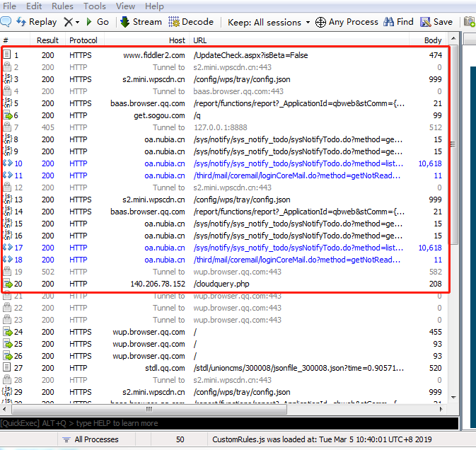
Task: Click the blue HTML icon of session 11
Action: [x=8, y=175]
